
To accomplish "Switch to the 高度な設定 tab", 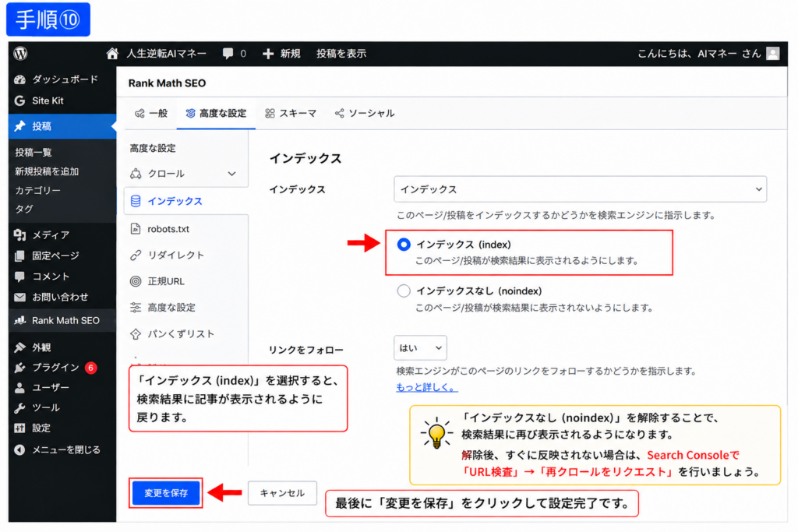I will [217, 114].
